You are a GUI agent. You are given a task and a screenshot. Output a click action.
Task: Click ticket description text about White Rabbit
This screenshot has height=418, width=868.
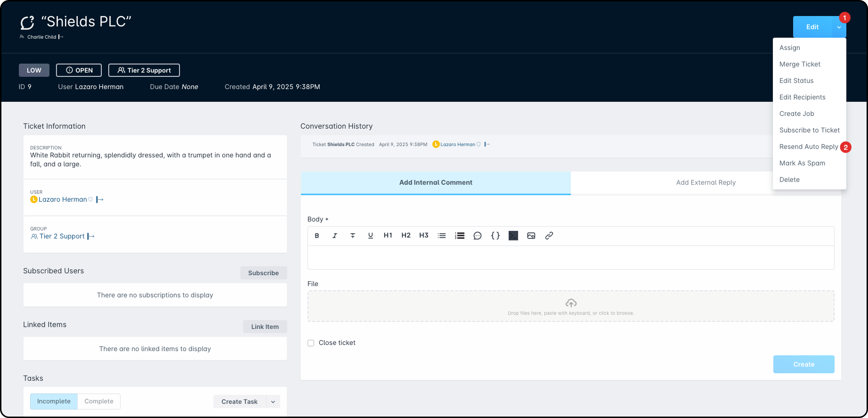coord(151,160)
